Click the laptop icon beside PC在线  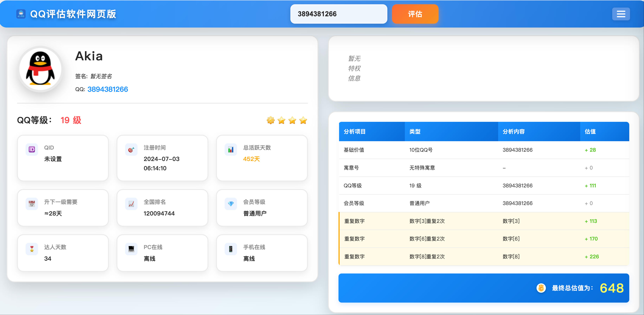tap(131, 249)
